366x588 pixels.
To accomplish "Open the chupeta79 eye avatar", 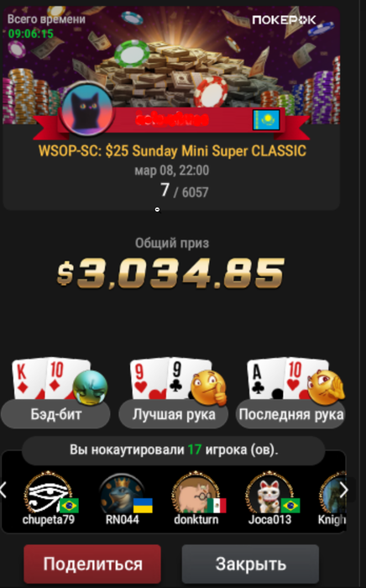I will pos(48,493).
